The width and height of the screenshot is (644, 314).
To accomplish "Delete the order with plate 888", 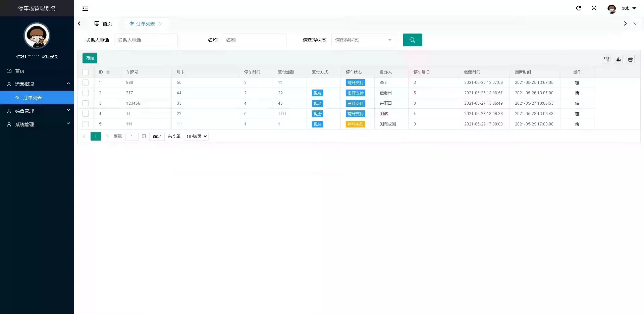I will tap(577, 83).
